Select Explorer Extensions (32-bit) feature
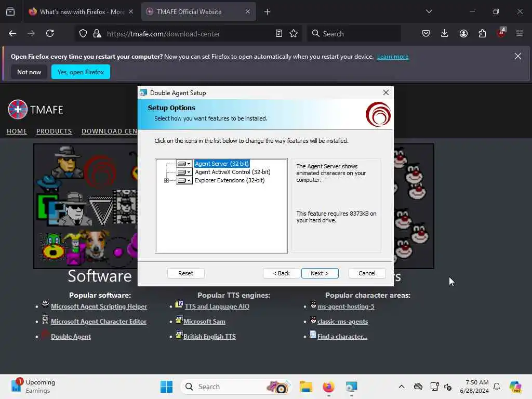Screen dimensions: 532x399 pos(230,180)
